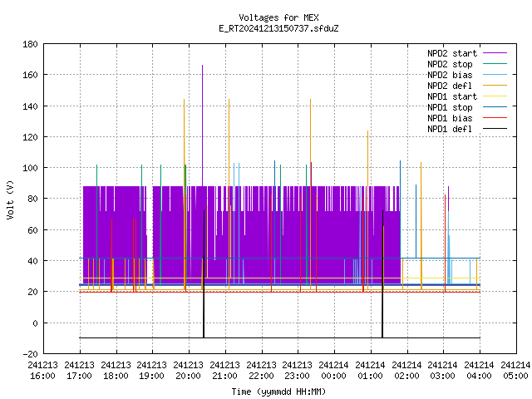The width and height of the screenshot is (532, 399).
Task: Click the y-axis tick value 140
Action: click(x=30, y=106)
